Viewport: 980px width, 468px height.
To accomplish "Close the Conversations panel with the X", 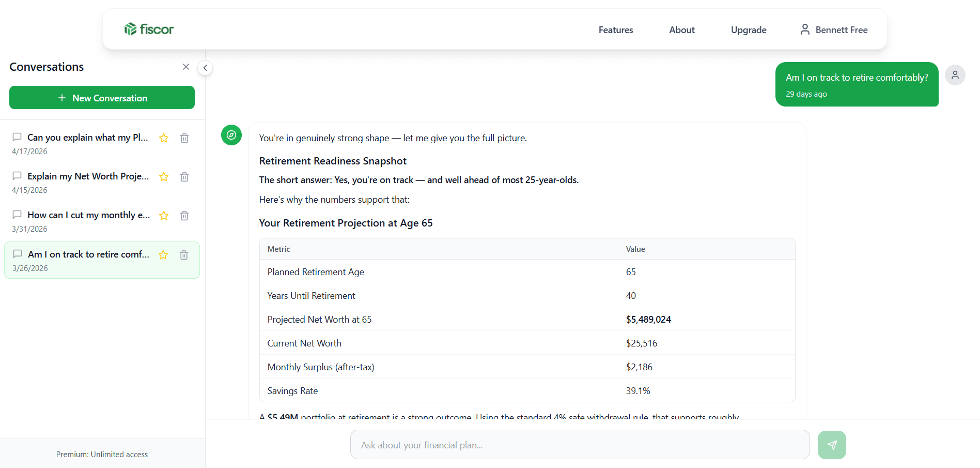I will [185, 67].
